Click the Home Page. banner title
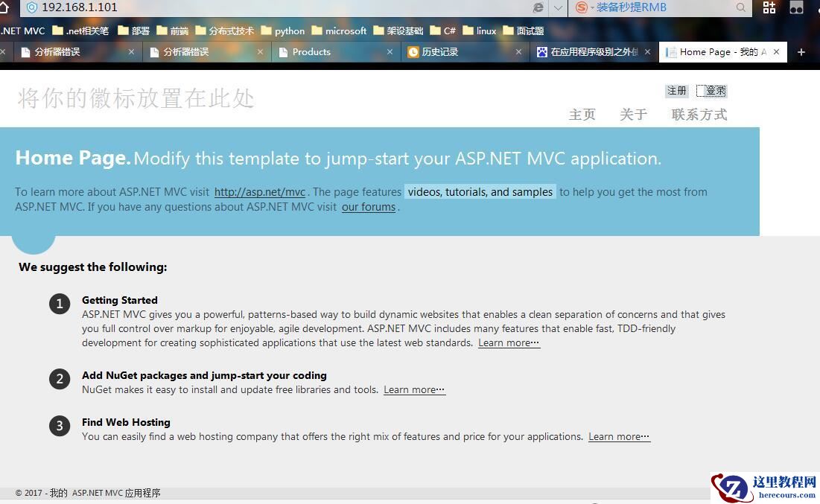Image resolution: width=820 pixels, height=504 pixels. [73, 158]
